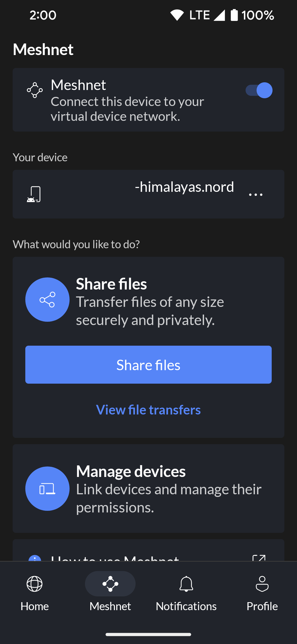This screenshot has width=297, height=644.
Task: Open the three-dot menu for your device
Action: pyautogui.click(x=256, y=194)
